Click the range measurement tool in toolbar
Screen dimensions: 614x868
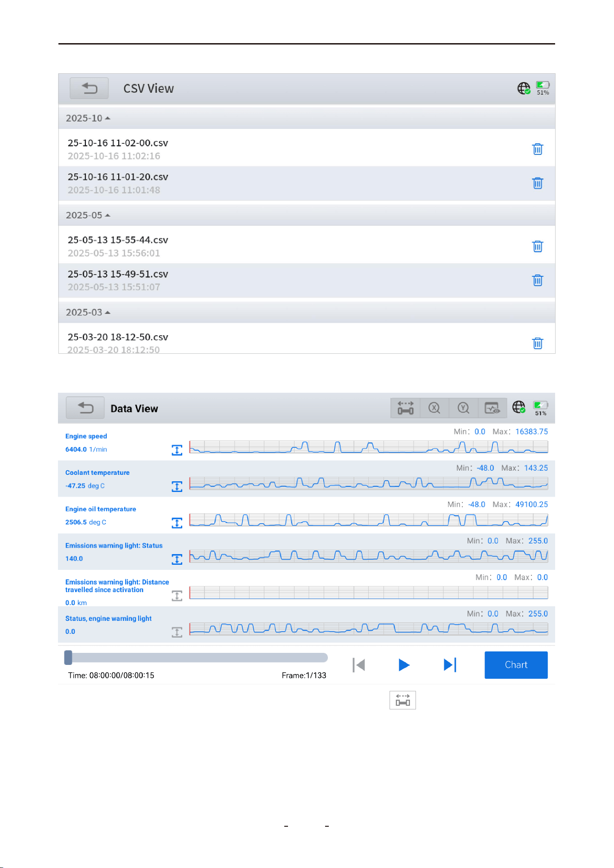coord(405,408)
